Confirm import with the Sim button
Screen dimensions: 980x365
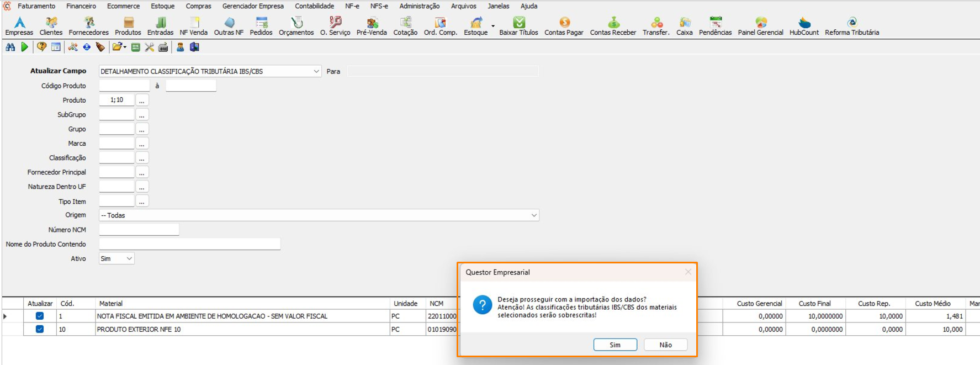click(615, 345)
